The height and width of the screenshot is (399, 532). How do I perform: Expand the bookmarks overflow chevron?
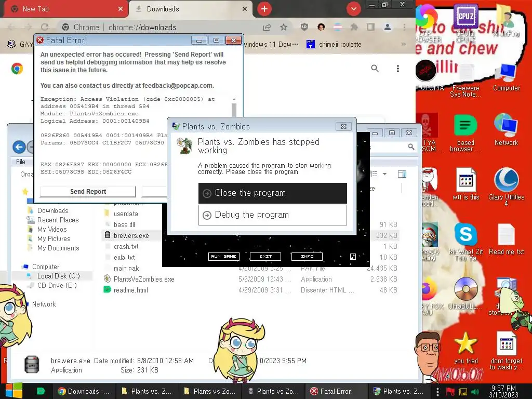click(403, 44)
